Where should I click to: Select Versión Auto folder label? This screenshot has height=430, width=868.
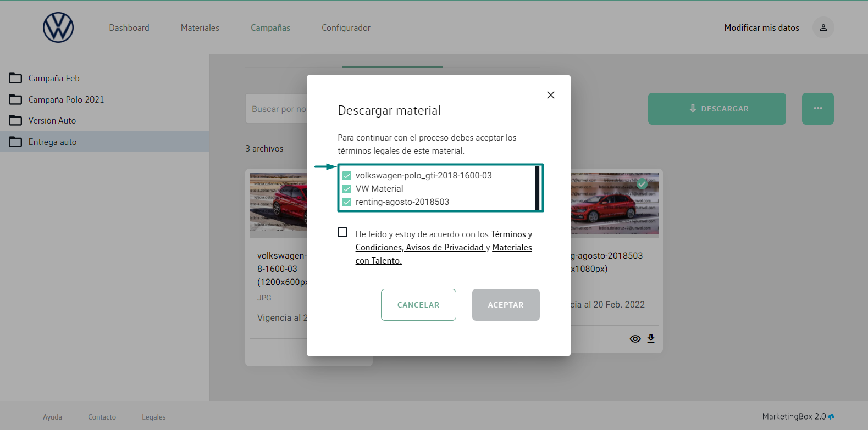click(52, 121)
